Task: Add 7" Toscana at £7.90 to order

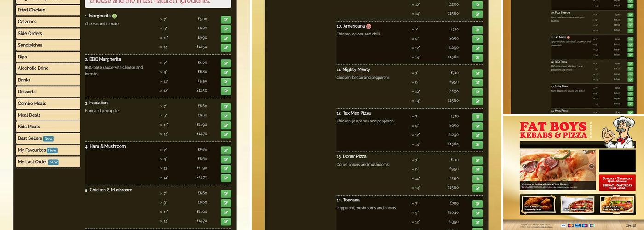Action: click(x=477, y=204)
